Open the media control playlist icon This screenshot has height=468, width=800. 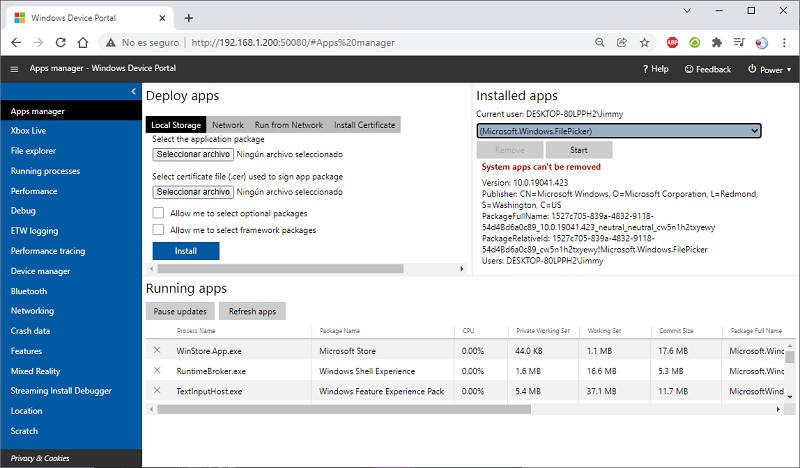point(739,43)
